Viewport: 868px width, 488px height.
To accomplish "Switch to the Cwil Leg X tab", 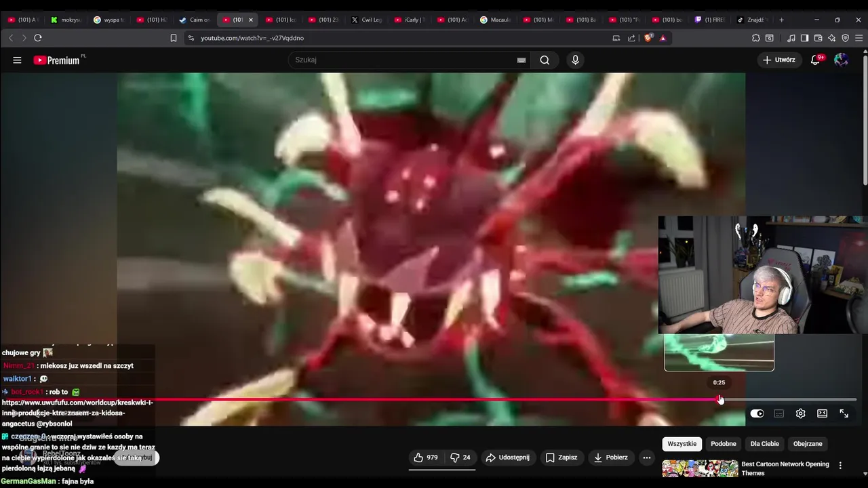I will [x=367, y=20].
